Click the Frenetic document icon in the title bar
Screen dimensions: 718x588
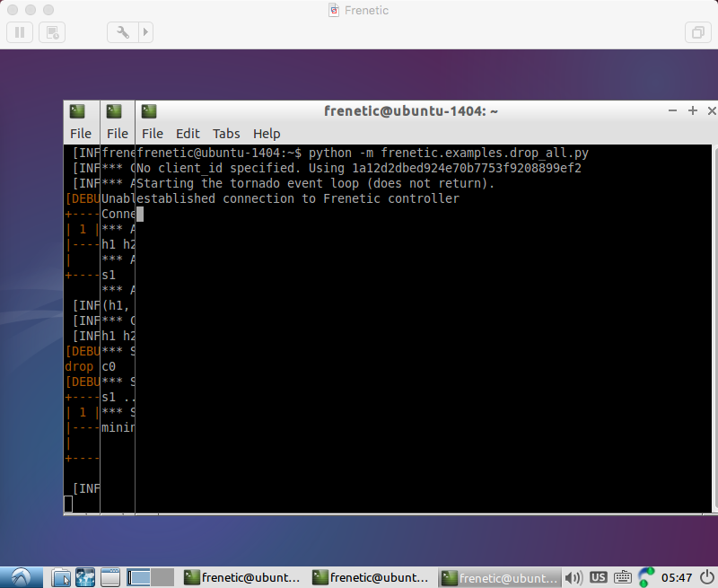(x=334, y=10)
